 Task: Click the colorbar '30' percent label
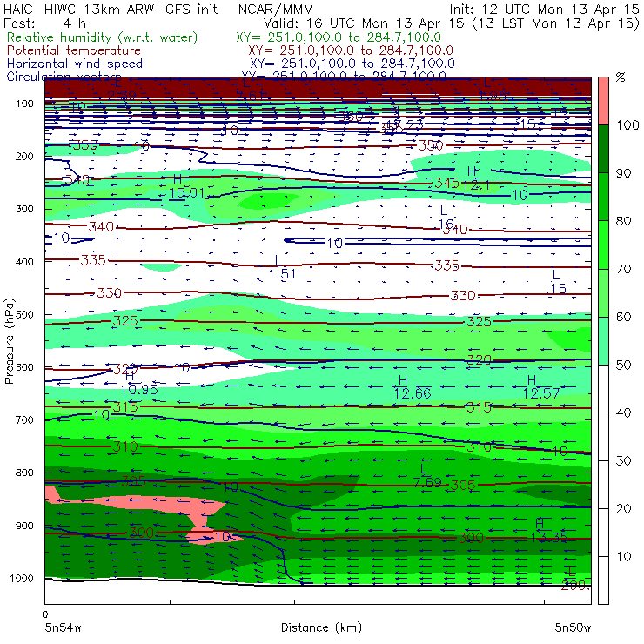coord(623,461)
